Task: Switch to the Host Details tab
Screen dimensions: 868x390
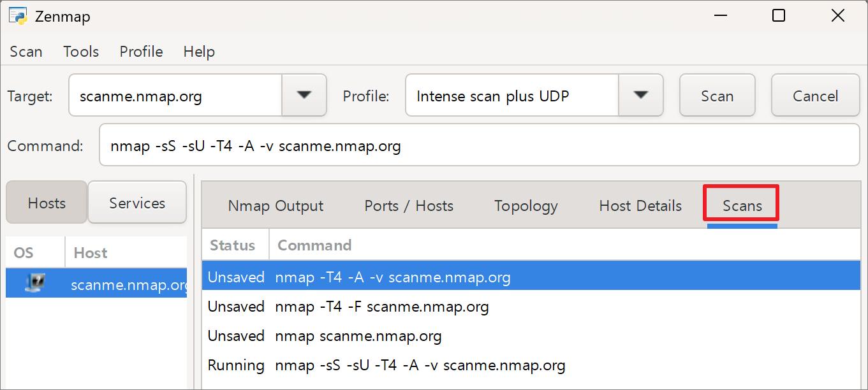Action: (x=640, y=206)
